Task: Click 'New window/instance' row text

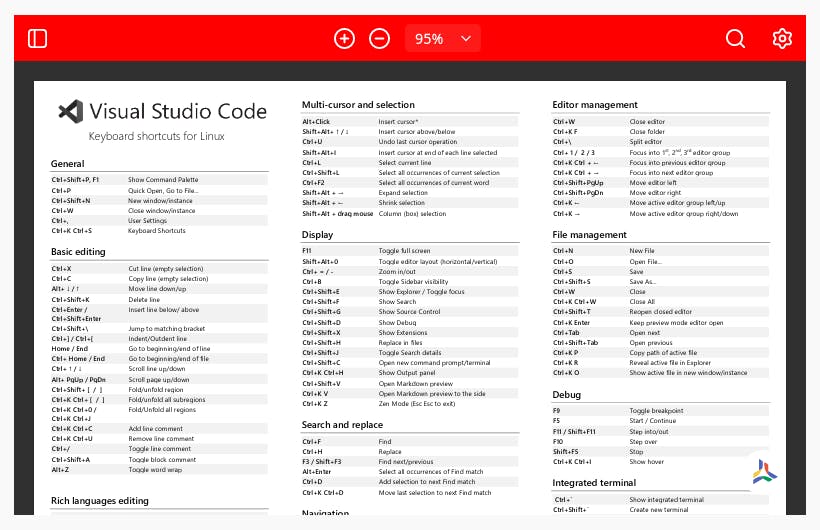Action: click(160, 200)
